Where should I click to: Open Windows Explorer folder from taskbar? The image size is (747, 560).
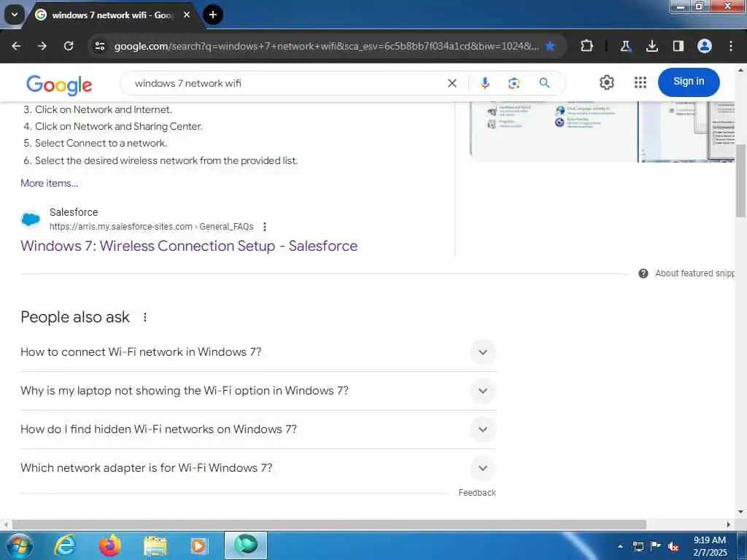[x=155, y=545]
